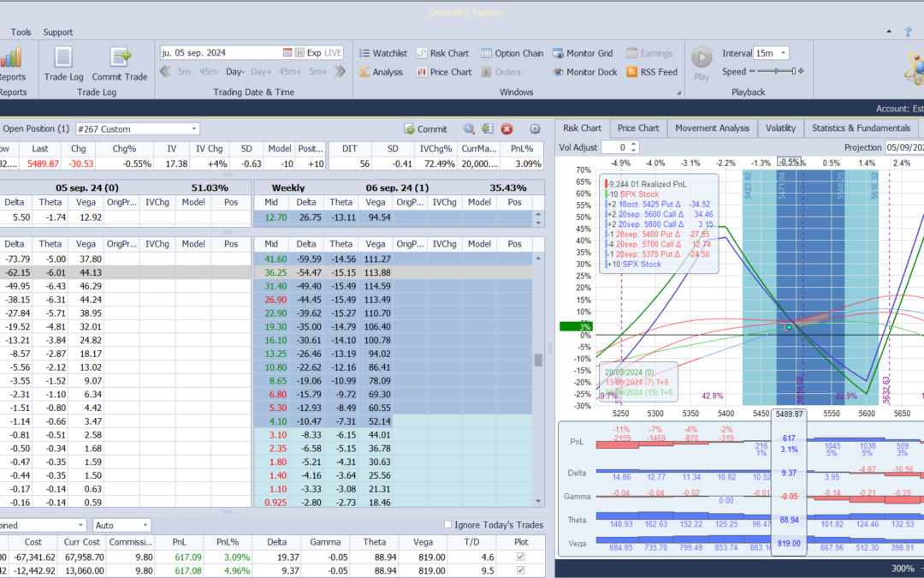Open the Trade Log document icon
This screenshot has width=924, height=578.
[63, 58]
